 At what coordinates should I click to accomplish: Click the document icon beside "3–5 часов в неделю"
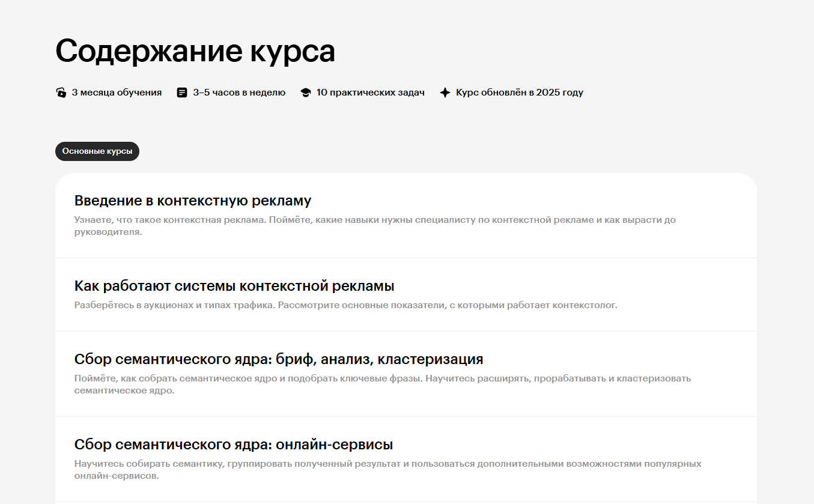pyautogui.click(x=182, y=92)
